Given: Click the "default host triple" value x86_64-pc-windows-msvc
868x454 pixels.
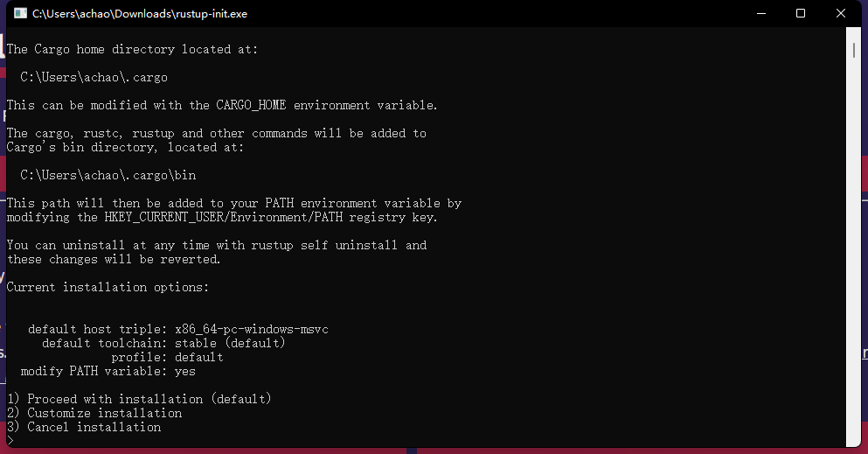Looking at the screenshot, I should (x=252, y=329).
